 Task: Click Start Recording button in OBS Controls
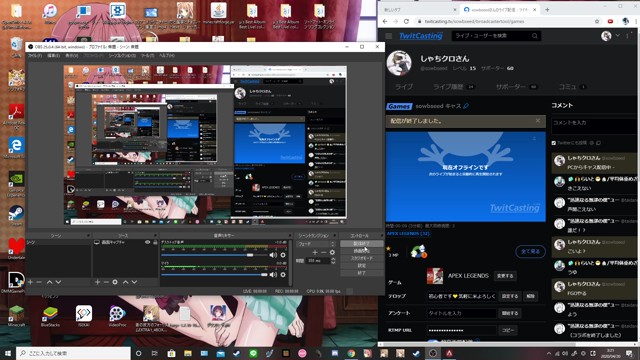point(361,251)
